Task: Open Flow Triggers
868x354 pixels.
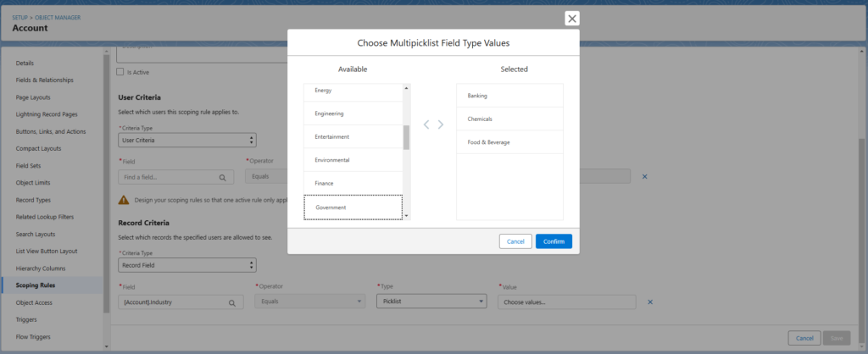Action: click(33, 337)
